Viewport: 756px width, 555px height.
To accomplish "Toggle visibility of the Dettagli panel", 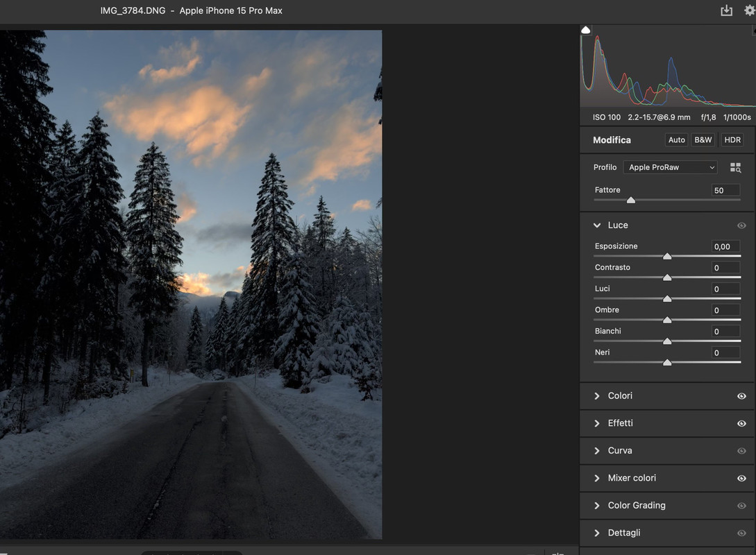I will (741, 533).
